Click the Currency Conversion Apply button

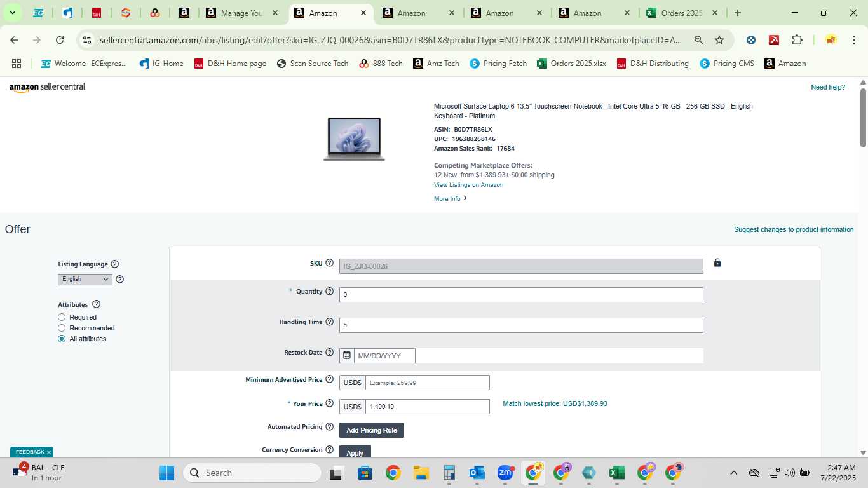pos(355,452)
